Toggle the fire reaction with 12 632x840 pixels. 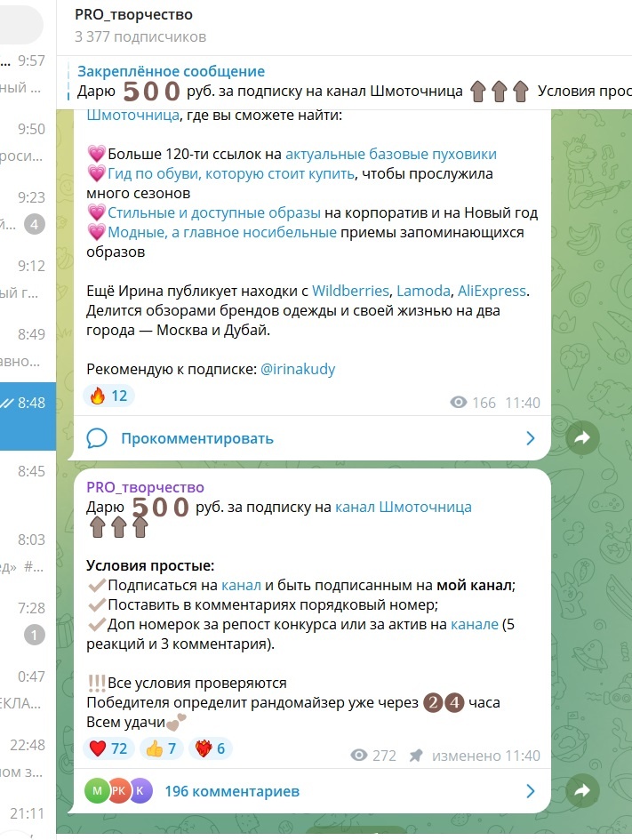(x=108, y=396)
